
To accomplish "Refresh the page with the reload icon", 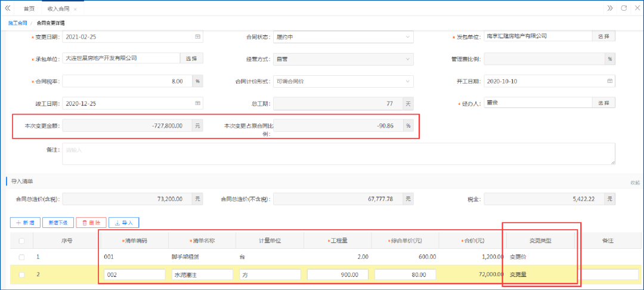I will click(x=624, y=8).
